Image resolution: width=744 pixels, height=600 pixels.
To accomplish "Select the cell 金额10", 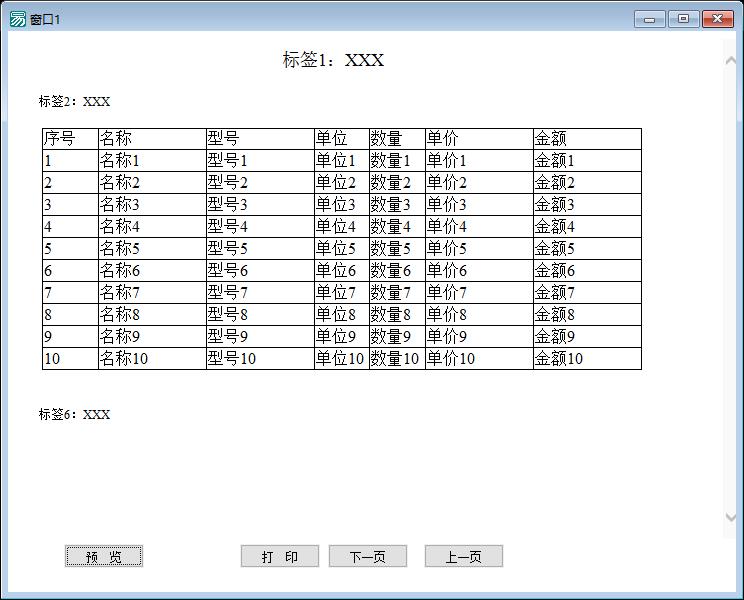I will 588,359.
